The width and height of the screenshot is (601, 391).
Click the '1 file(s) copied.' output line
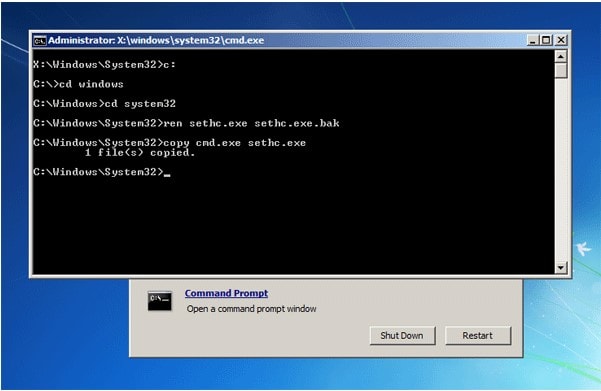click(140, 153)
